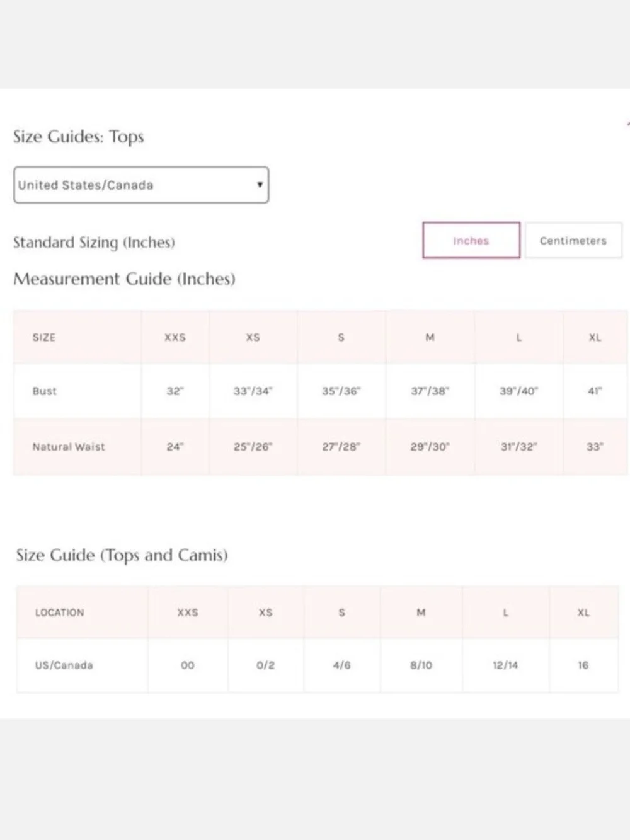The height and width of the screenshot is (840, 630).
Task: Click the 00 size value for XXS
Action: (x=188, y=665)
